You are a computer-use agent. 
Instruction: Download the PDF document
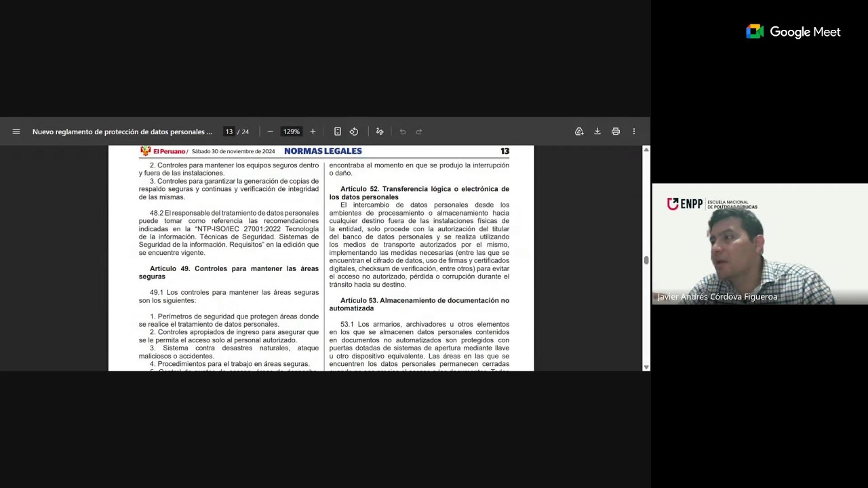[597, 131]
